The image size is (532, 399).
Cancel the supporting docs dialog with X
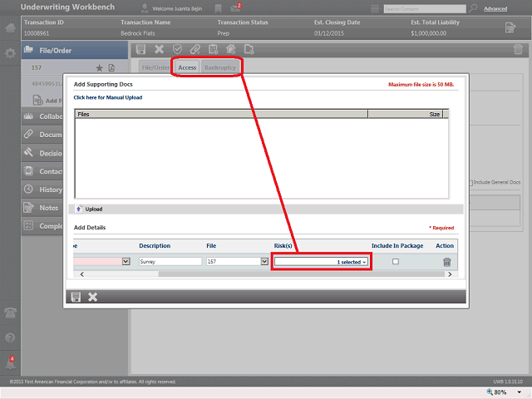point(92,297)
